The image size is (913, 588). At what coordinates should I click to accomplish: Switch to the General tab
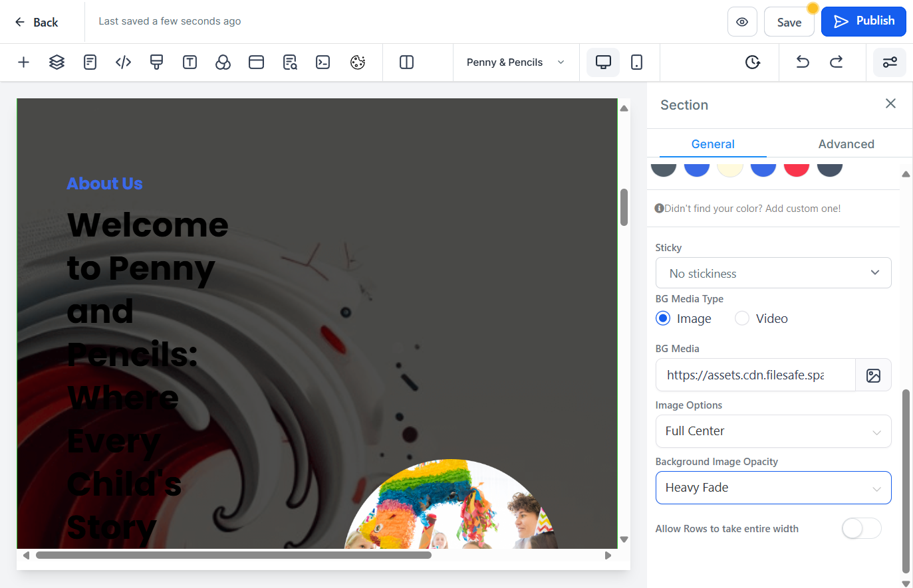tap(713, 144)
